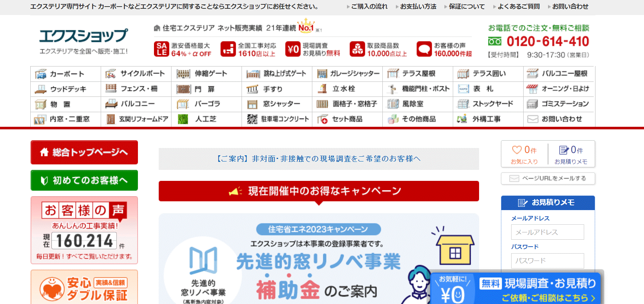Open 窓シャッター category
Viewport: 644px width, 304px height.
[x=277, y=104]
